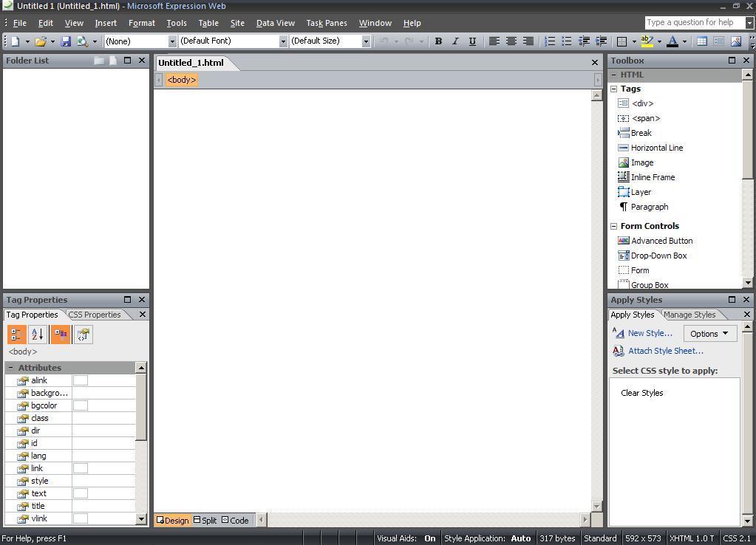The height and width of the screenshot is (545, 756).
Task: Click Increase Indent icon
Action: tap(602, 41)
